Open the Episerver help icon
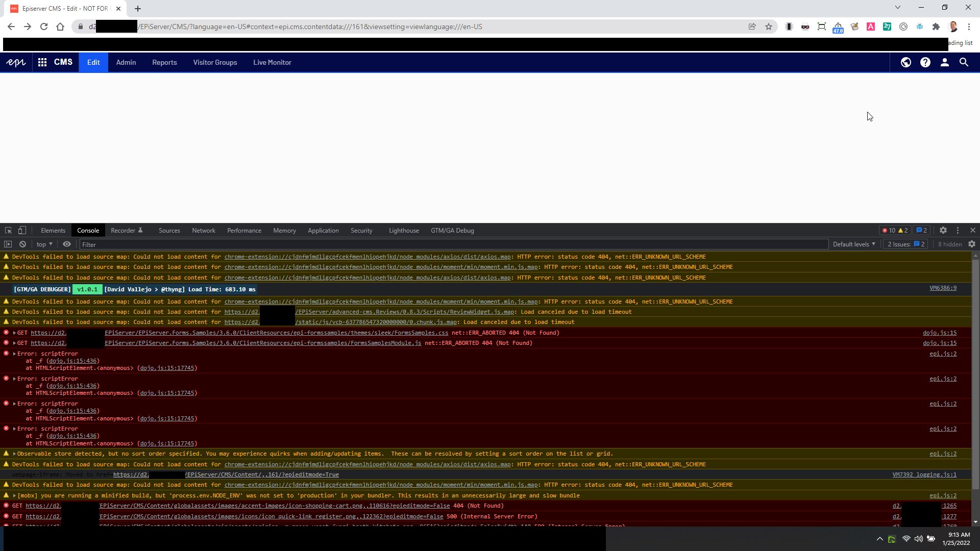 point(925,62)
